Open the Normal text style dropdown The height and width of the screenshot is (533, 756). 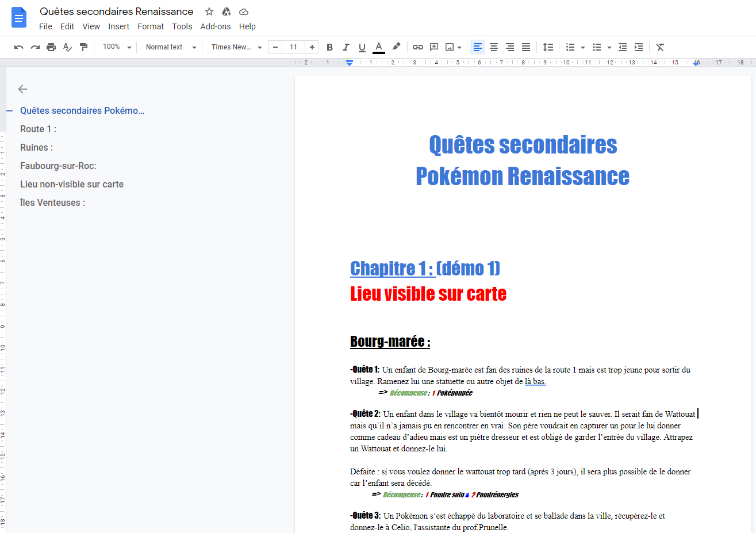pos(171,47)
